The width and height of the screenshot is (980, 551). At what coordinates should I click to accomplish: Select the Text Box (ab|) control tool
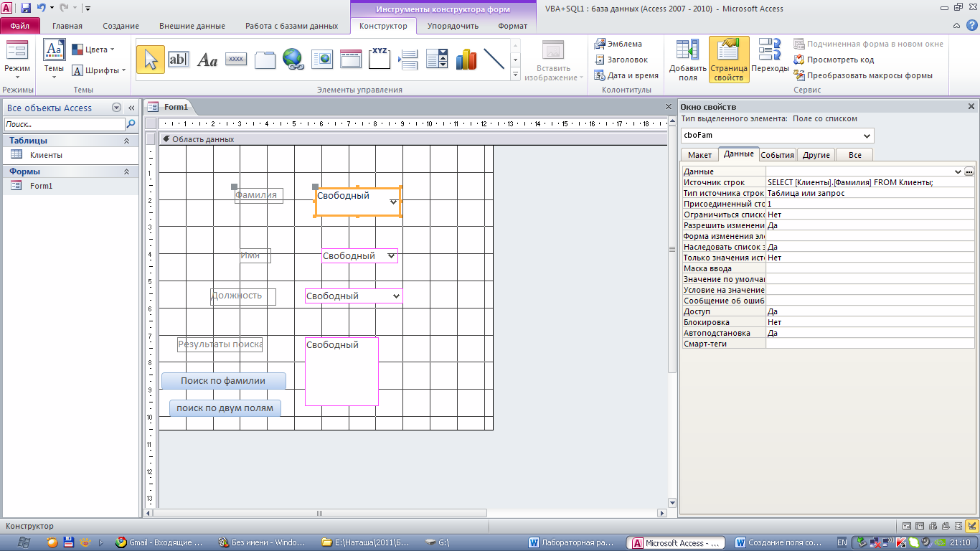point(179,60)
